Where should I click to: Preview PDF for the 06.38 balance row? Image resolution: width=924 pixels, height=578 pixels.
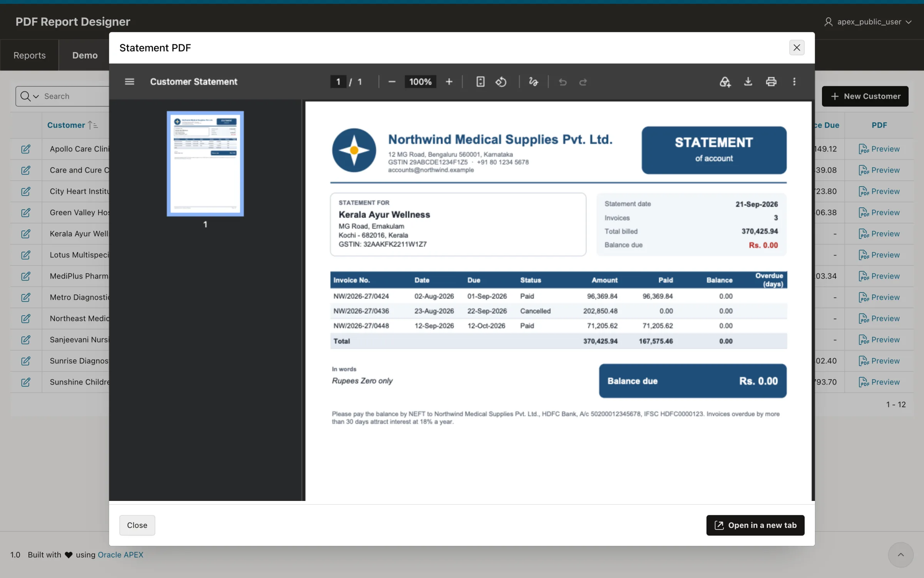(x=879, y=213)
